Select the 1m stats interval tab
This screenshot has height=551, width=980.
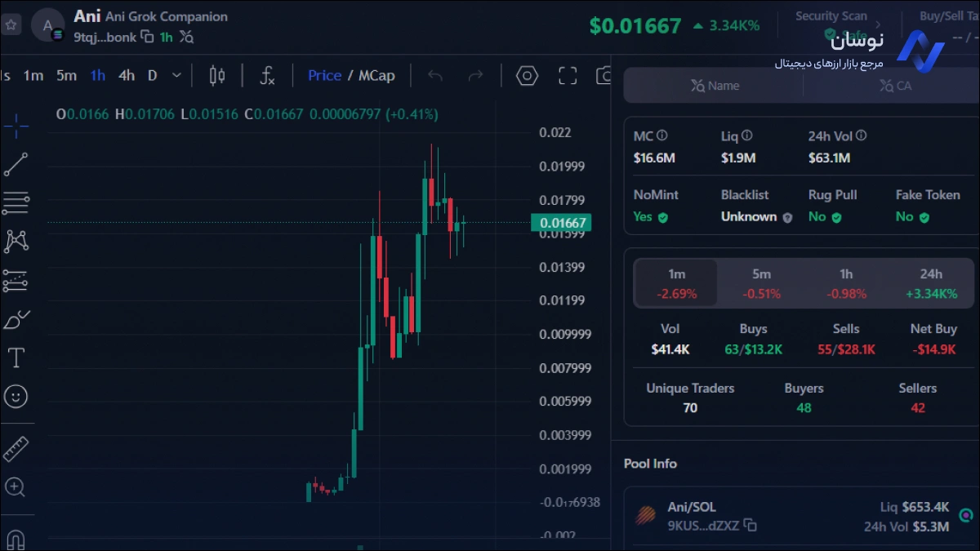coord(676,283)
